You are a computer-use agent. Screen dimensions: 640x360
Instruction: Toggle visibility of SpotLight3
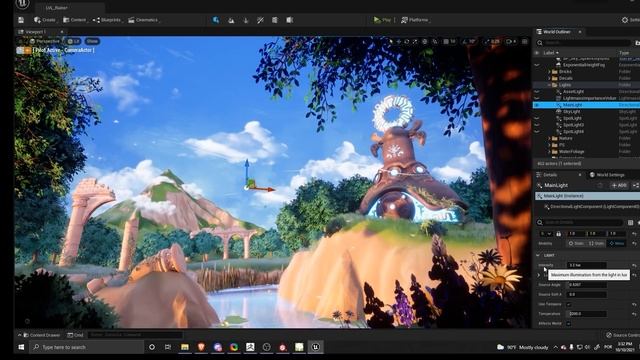(537, 125)
